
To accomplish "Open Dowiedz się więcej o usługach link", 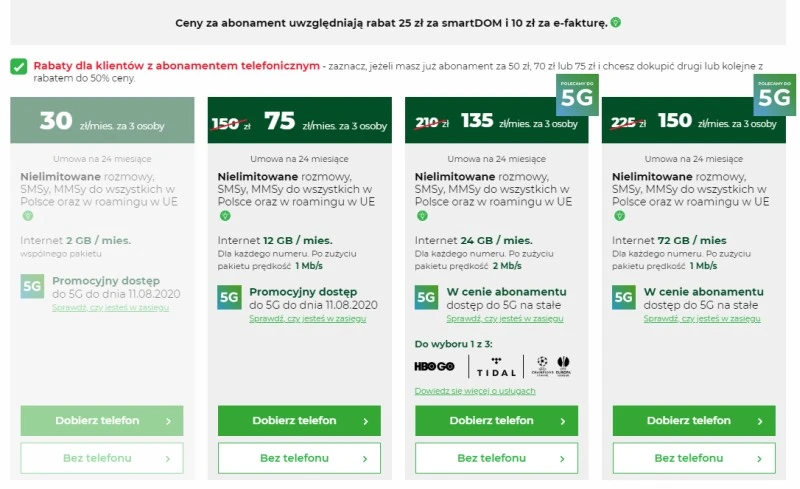I will 474,391.
